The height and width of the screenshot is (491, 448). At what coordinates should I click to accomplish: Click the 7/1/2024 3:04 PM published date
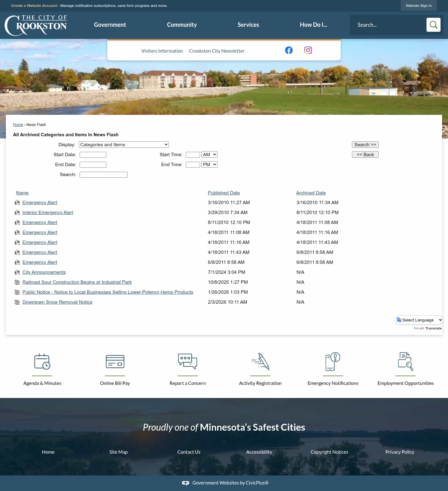[x=226, y=272]
